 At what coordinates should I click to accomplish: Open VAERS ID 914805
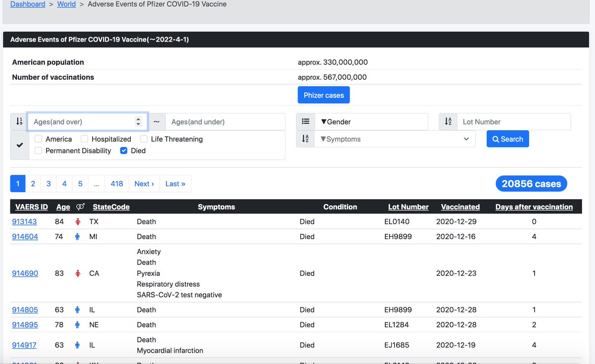pyautogui.click(x=25, y=310)
